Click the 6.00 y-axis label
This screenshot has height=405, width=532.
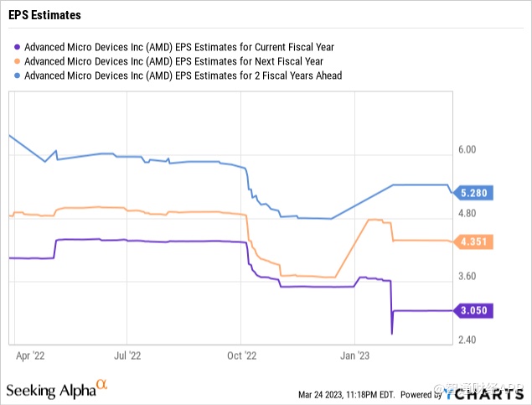click(x=465, y=149)
